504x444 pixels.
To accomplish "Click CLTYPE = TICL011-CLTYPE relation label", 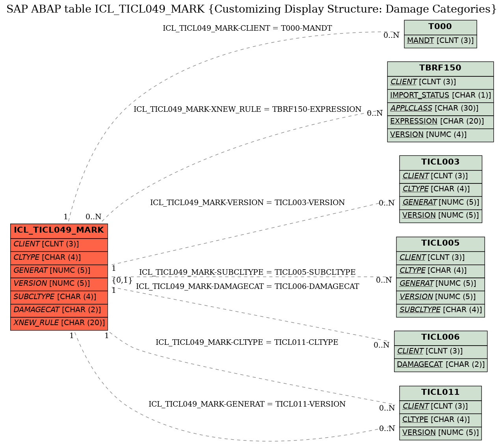I will [247, 342].
